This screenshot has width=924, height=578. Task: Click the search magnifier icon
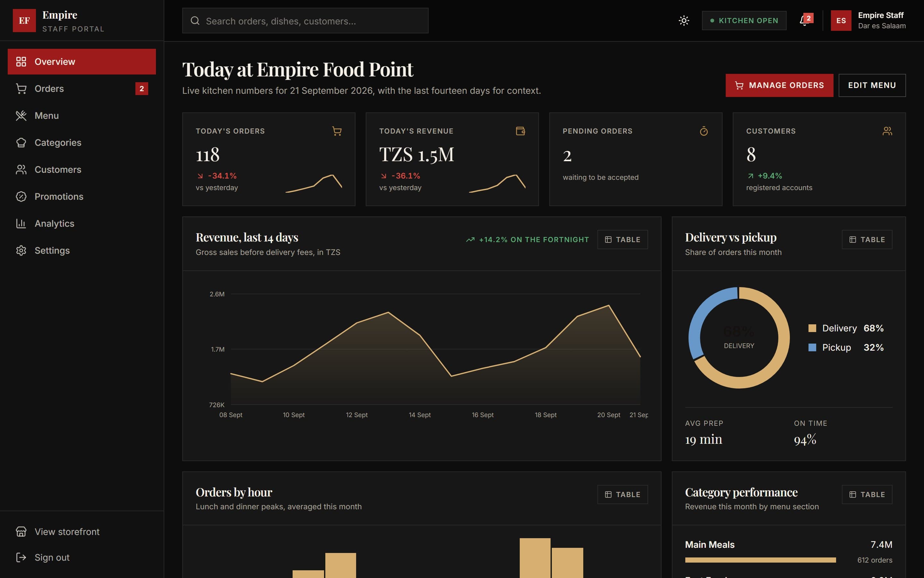coord(195,21)
